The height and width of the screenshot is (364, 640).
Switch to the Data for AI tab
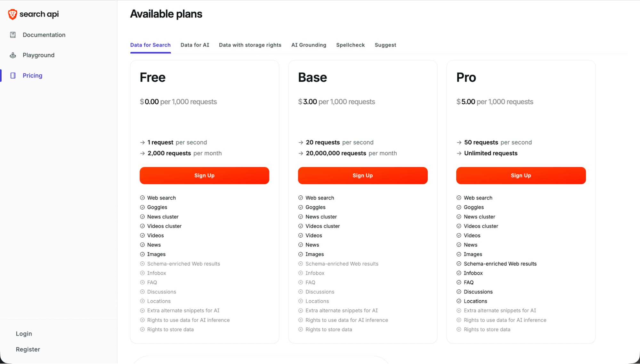tap(195, 45)
